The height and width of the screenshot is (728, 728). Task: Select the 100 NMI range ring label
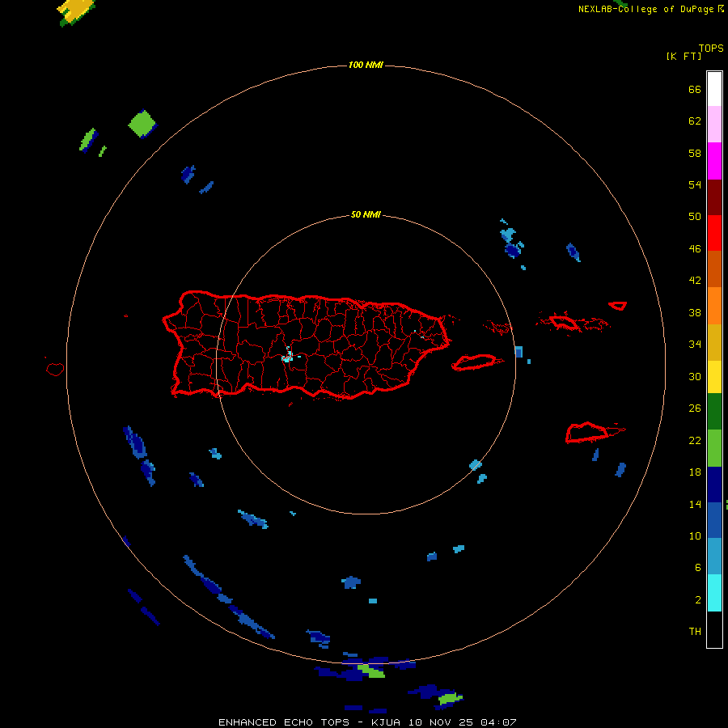coord(366,65)
